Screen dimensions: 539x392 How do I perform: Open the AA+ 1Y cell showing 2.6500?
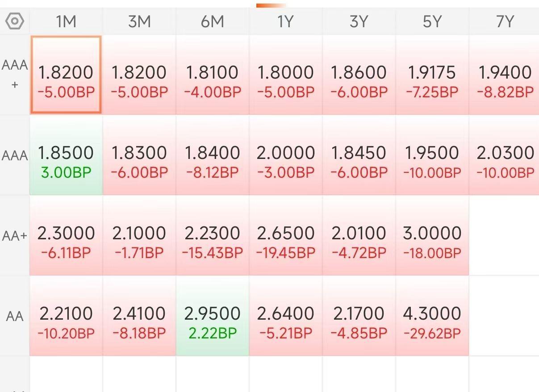coord(286,236)
